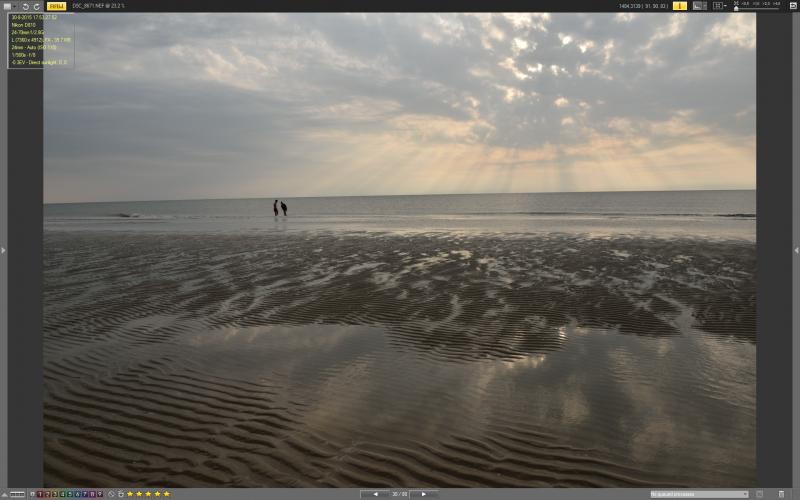
Task: Clear the color label with the leftmost label icon
Action: coord(33,494)
